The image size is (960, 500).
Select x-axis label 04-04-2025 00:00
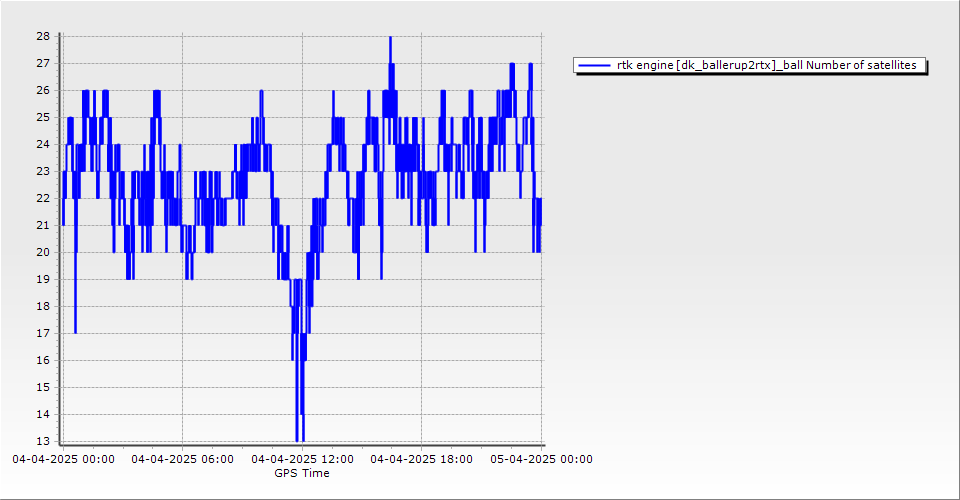pos(63,459)
